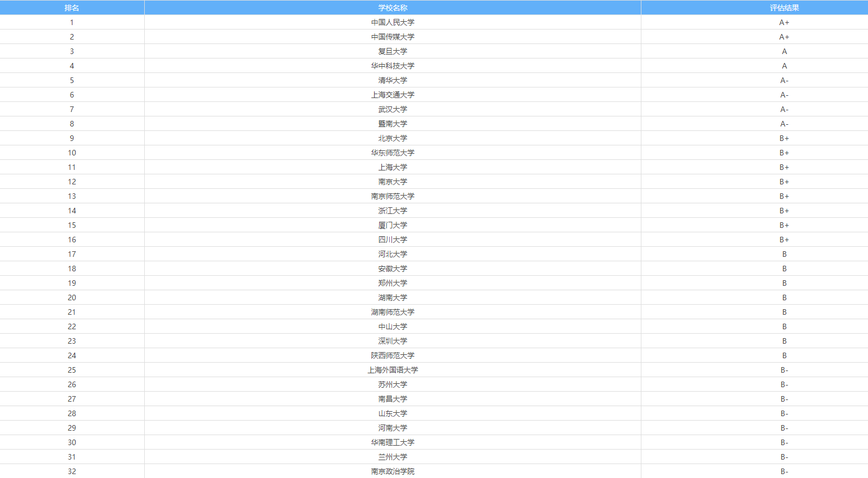Select the 武汉大学 cell
The width and height of the screenshot is (868, 478).
click(393, 109)
